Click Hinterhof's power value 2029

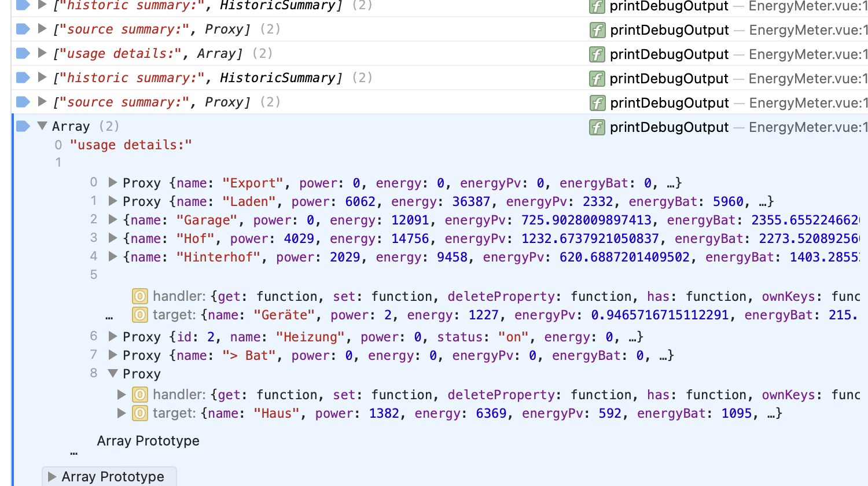tap(345, 257)
